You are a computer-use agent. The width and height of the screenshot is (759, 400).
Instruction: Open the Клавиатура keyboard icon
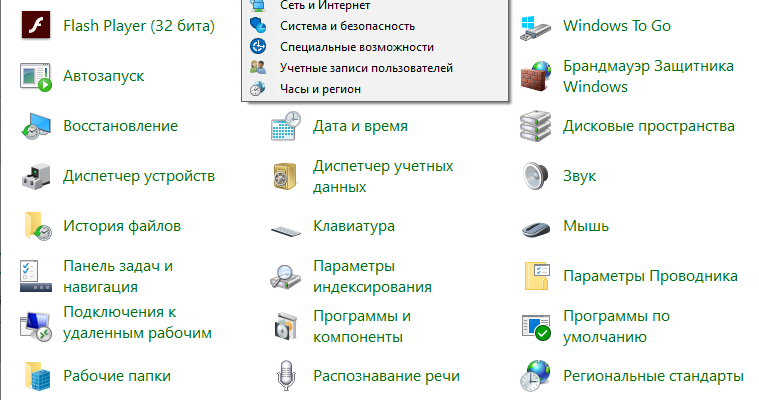[x=286, y=227]
